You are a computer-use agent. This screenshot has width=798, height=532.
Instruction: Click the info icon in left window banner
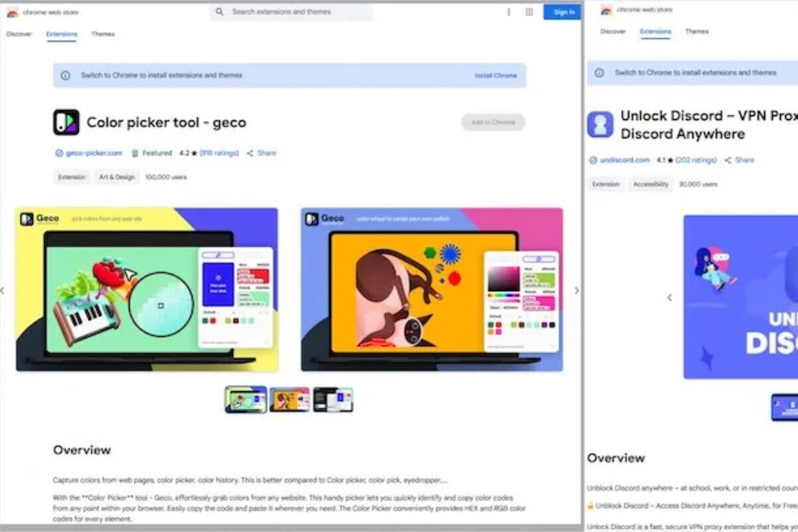pos(65,76)
